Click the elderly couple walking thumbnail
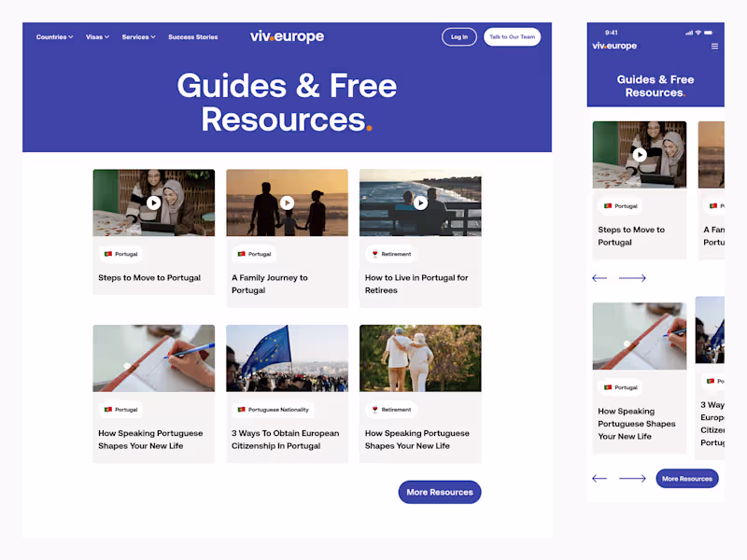The width and height of the screenshot is (747, 560). (420, 358)
